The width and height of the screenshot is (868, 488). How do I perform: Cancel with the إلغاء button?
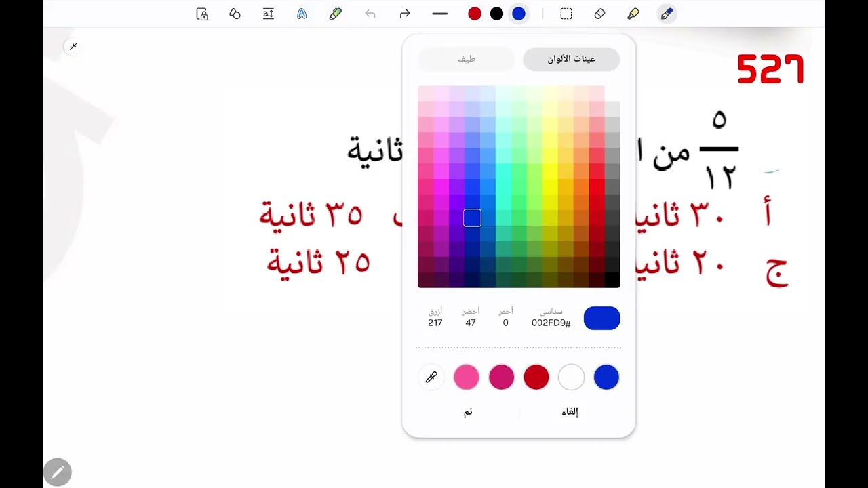(570, 412)
